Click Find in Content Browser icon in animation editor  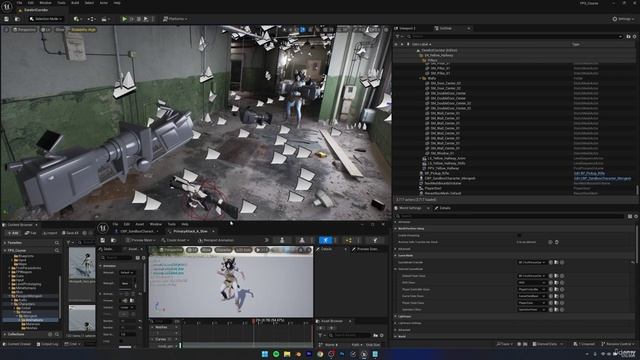pyautogui.click(x=113, y=240)
